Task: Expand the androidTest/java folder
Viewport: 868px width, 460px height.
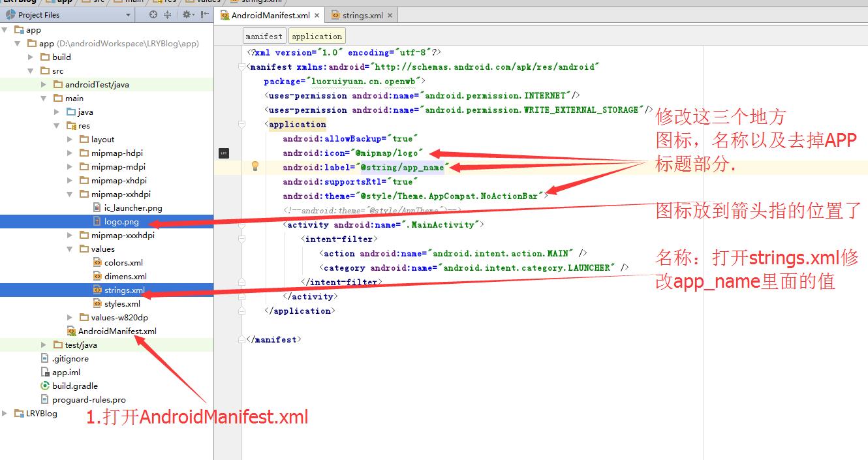Action: point(44,84)
